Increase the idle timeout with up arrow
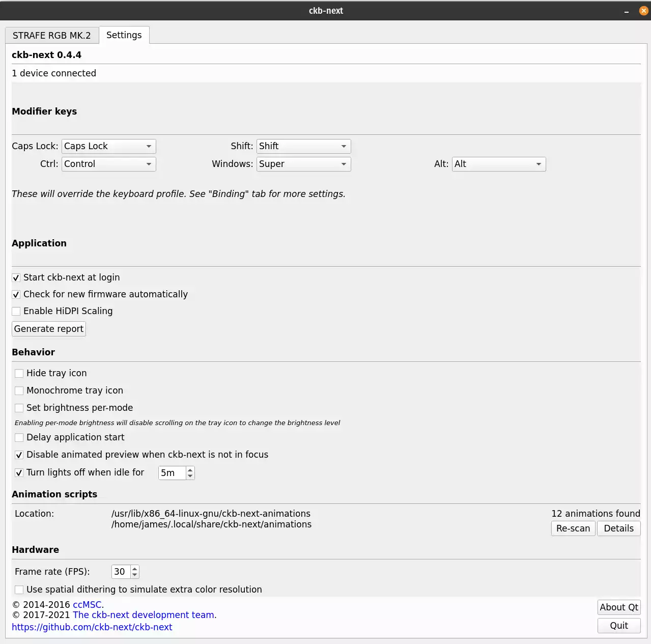 pos(190,469)
